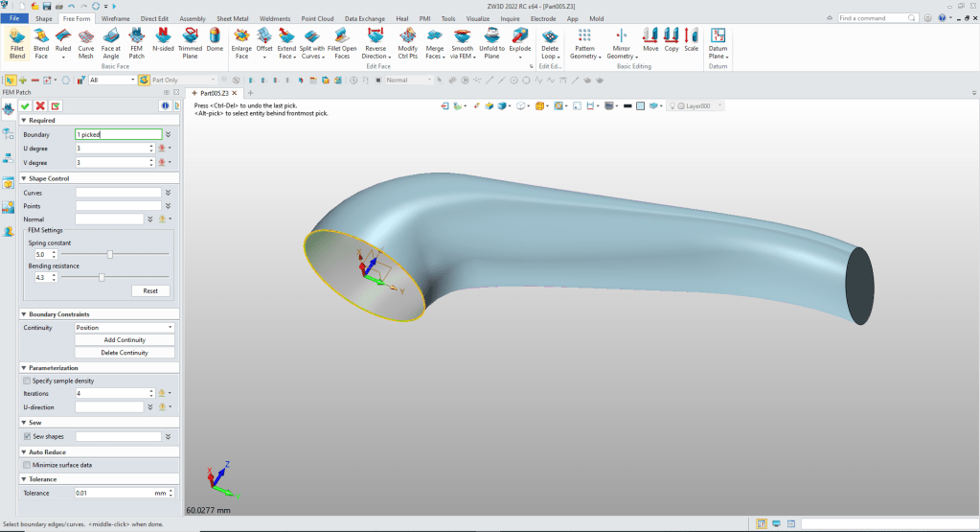
Task: Click the Unfold to Plane tool
Action: tap(490, 43)
